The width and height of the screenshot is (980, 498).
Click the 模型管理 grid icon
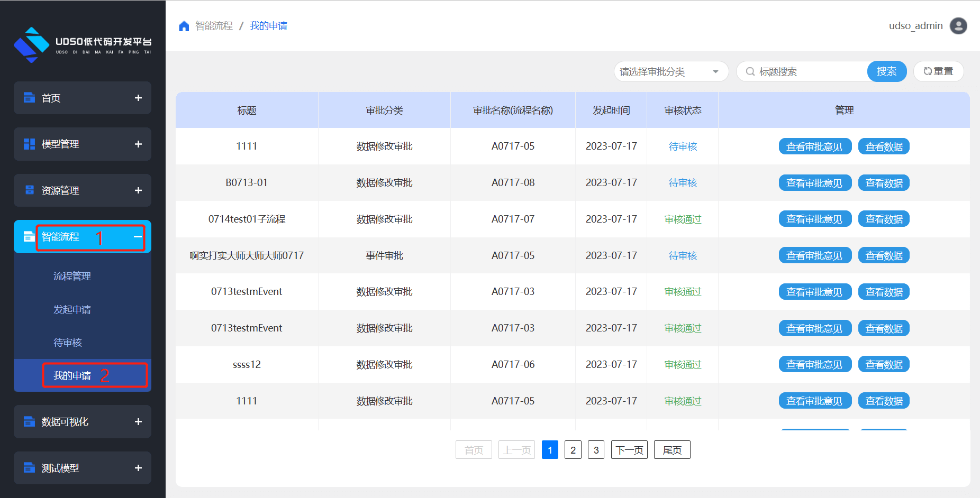[x=29, y=144]
